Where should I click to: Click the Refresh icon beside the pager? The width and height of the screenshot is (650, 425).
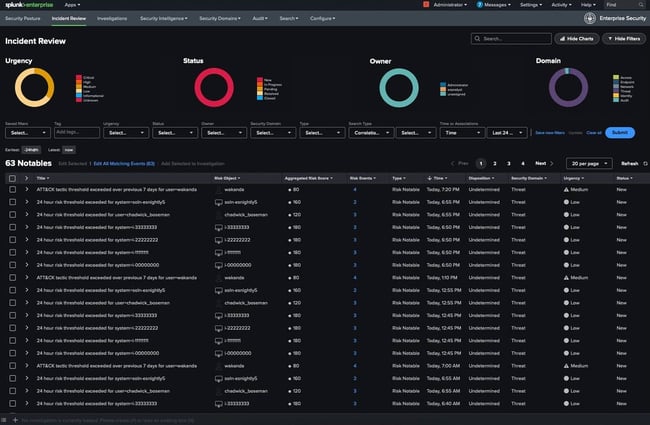(x=645, y=163)
